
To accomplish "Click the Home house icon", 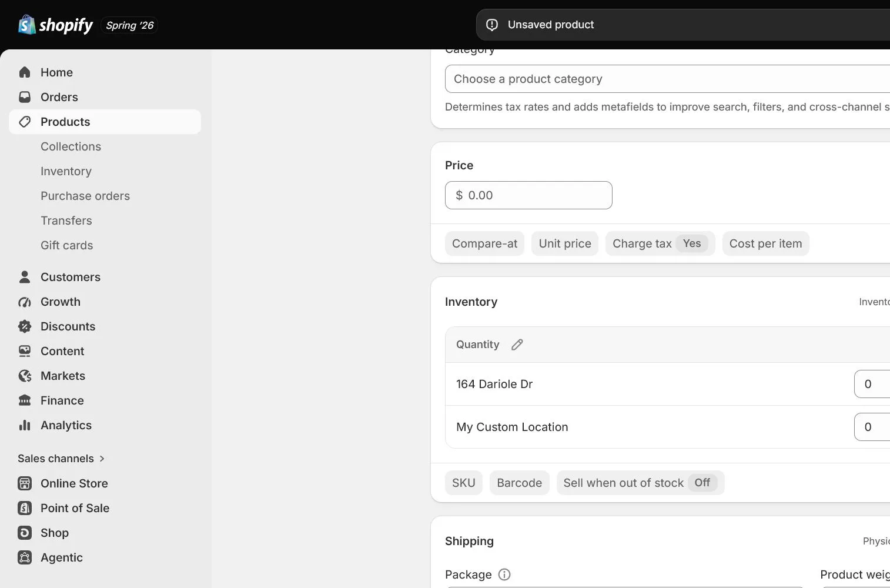I will click(x=25, y=72).
